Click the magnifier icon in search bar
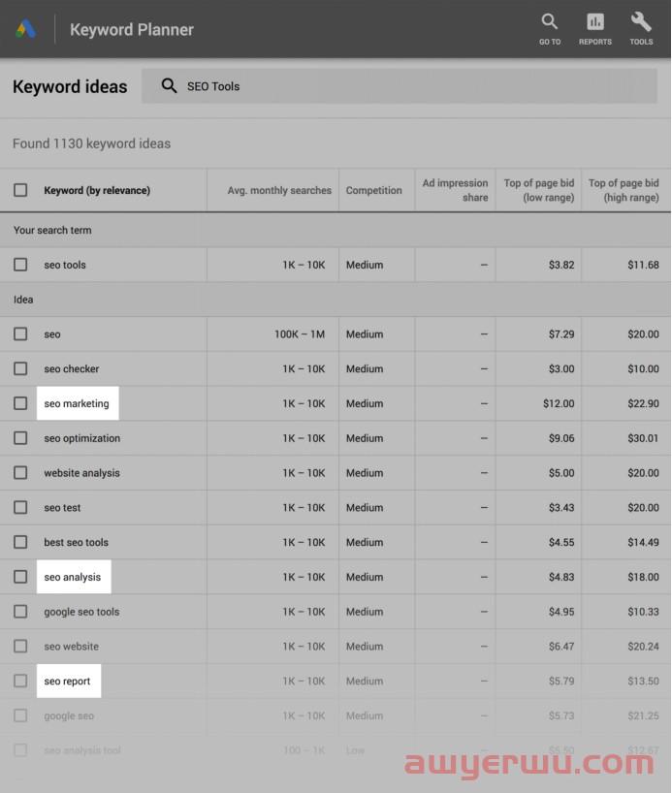The height and width of the screenshot is (793, 672). pyautogui.click(x=170, y=86)
